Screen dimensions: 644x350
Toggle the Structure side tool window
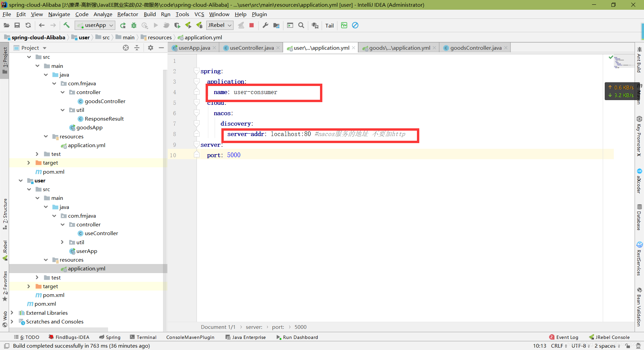5,214
